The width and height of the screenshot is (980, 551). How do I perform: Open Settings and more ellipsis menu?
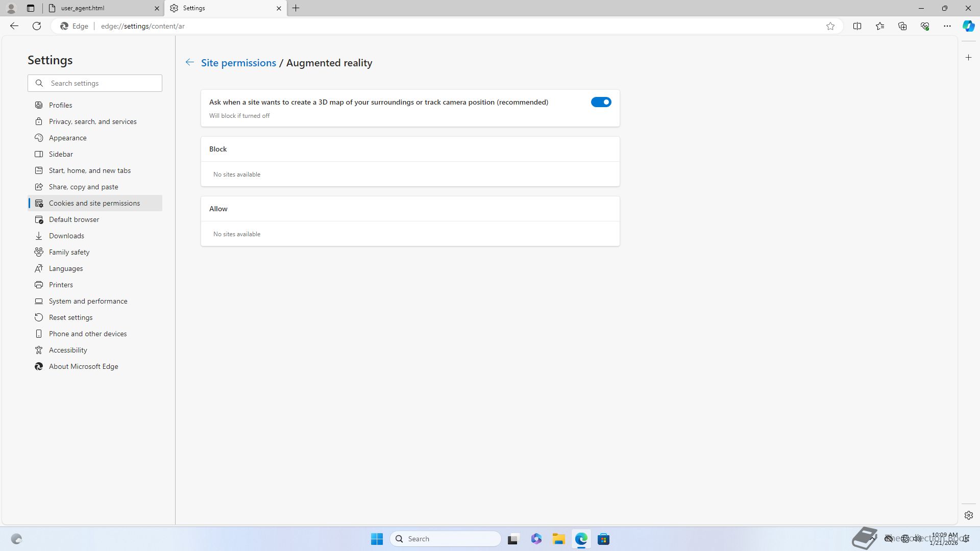947,26
